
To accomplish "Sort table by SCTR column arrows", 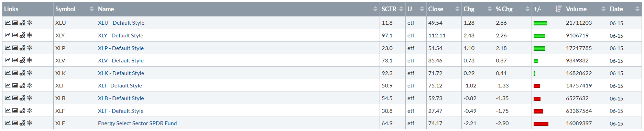I will [x=401, y=9].
